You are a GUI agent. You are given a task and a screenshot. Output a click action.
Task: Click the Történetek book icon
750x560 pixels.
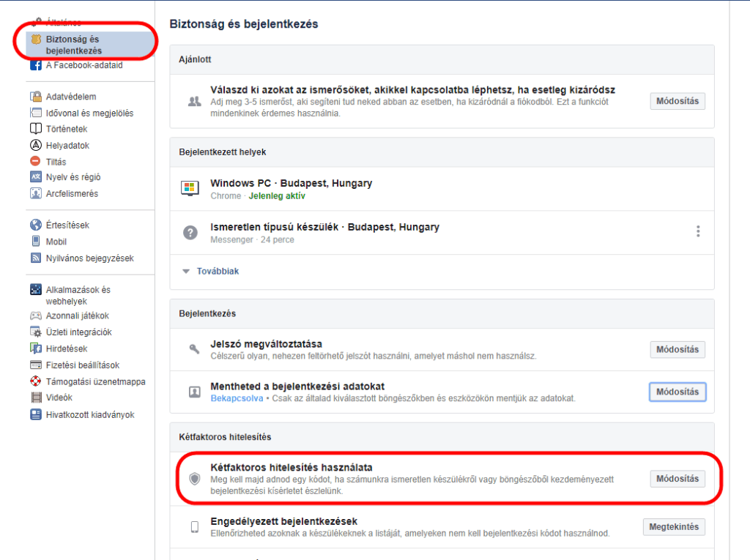[x=35, y=130]
